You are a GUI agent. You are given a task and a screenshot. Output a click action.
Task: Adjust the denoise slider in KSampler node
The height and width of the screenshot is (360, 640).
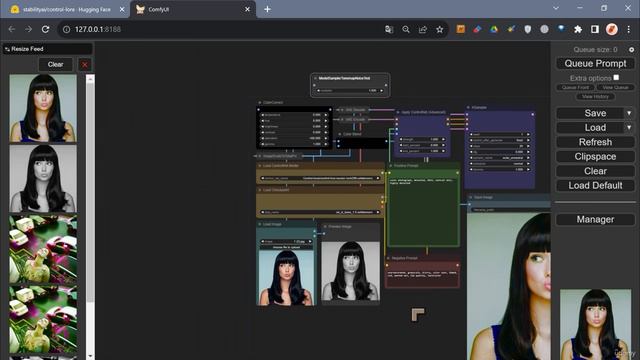499,169
